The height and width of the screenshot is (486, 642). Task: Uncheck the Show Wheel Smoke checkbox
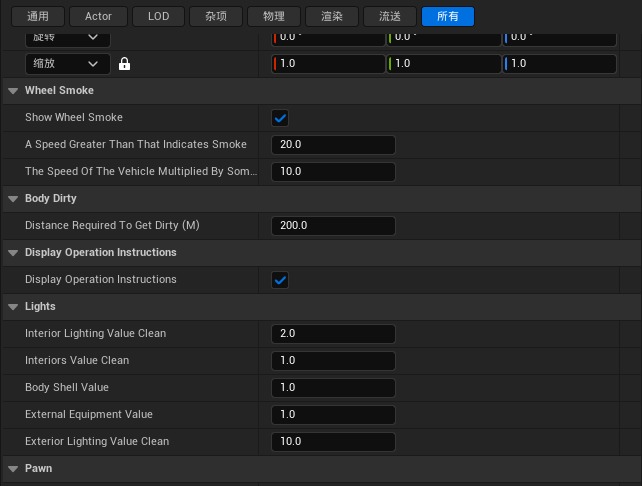[x=280, y=118]
